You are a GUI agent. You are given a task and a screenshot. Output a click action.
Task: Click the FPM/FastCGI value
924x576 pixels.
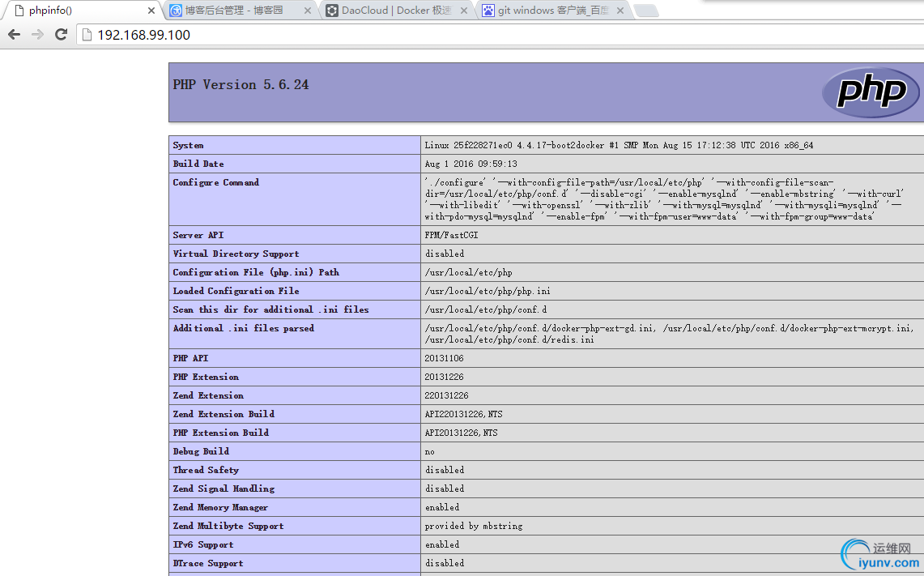[x=451, y=235]
